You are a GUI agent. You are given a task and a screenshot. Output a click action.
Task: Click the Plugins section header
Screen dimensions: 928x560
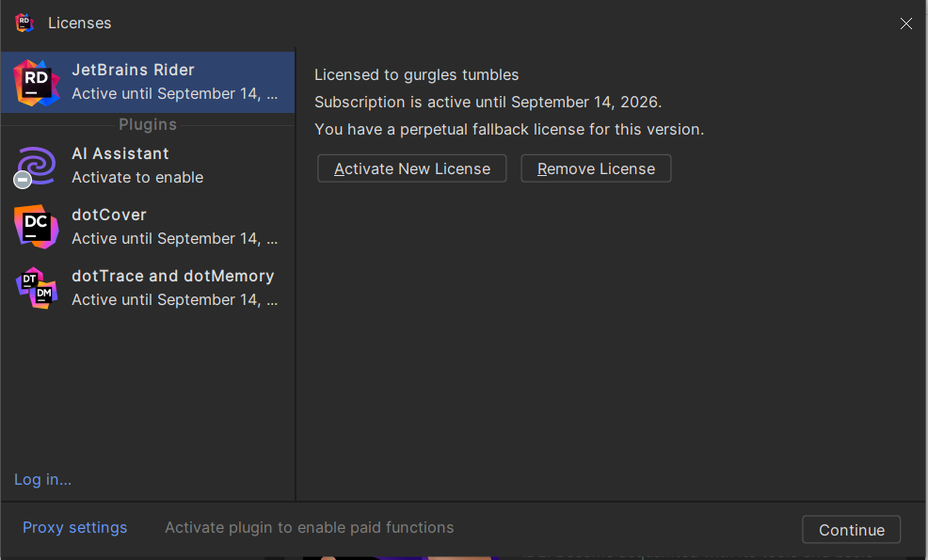[x=148, y=125]
